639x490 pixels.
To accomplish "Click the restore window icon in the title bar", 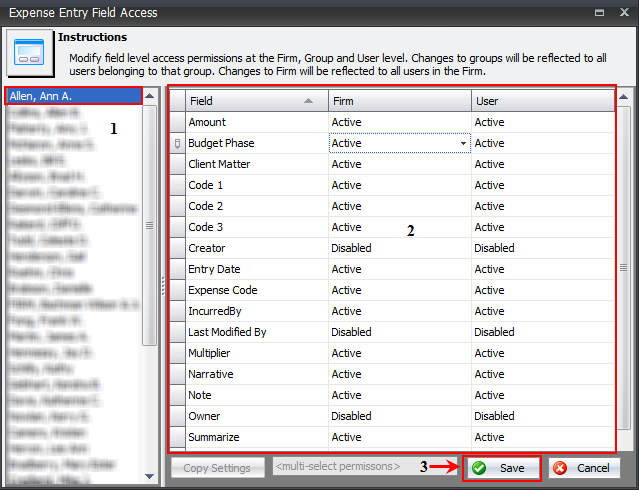I will pos(598,12).
